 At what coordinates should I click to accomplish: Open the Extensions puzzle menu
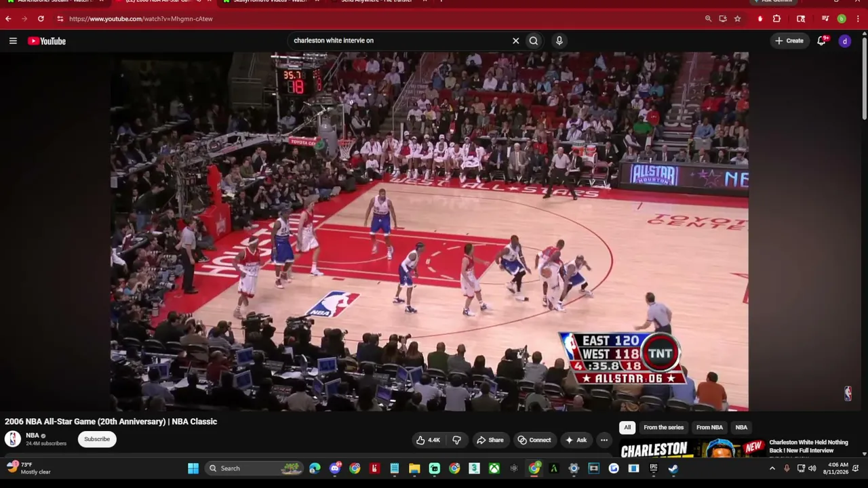[777, 19]
